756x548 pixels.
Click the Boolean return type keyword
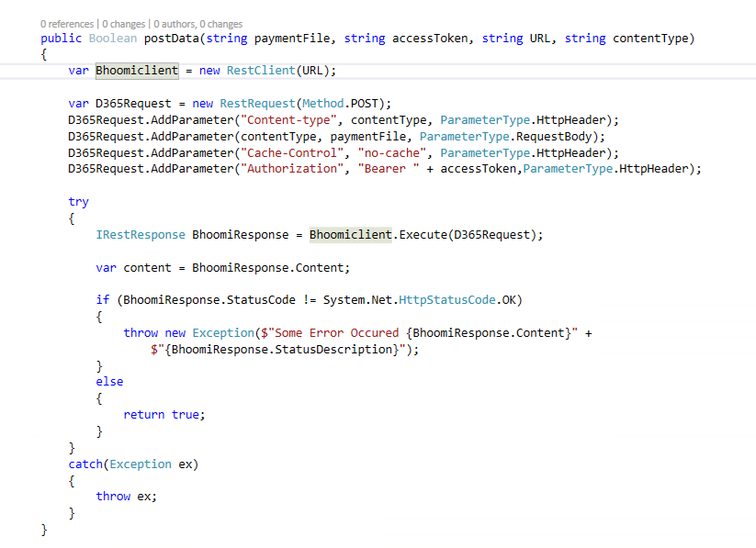click(x=111, y=38)
